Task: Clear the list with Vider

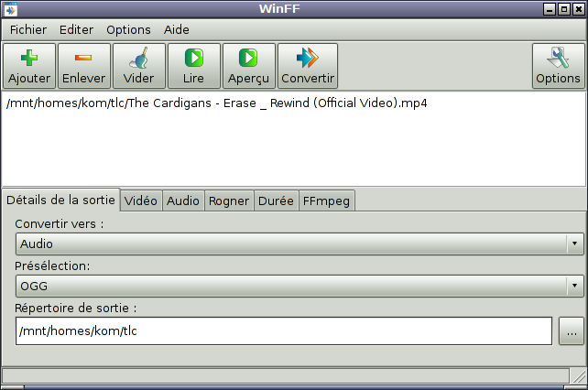Action: 139,66
